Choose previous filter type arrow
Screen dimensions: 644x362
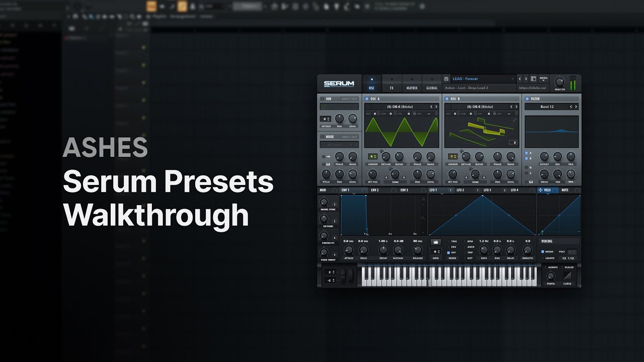571,107
